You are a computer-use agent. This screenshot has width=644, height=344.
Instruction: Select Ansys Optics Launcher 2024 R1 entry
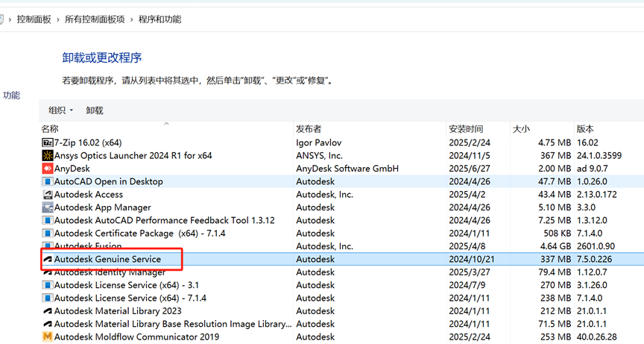click(x=133, y=155)
